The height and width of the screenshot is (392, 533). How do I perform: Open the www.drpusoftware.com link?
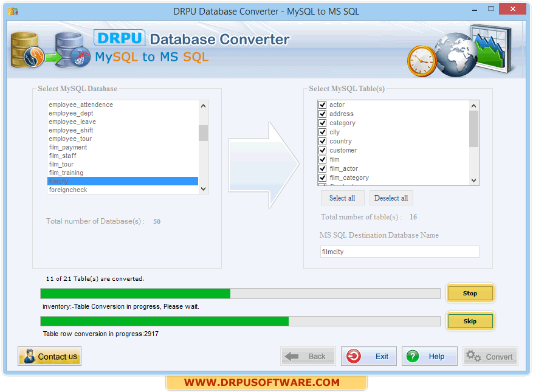pos(262,382)
